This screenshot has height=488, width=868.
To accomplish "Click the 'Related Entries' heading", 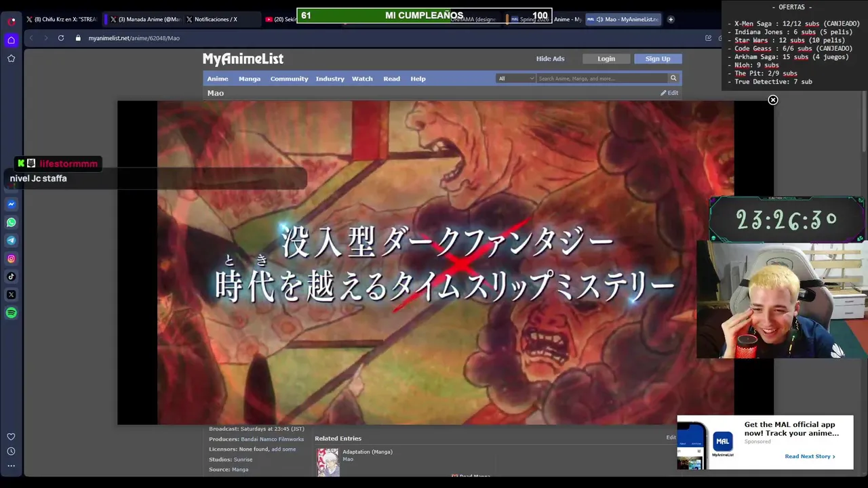I will coord(338,439).
